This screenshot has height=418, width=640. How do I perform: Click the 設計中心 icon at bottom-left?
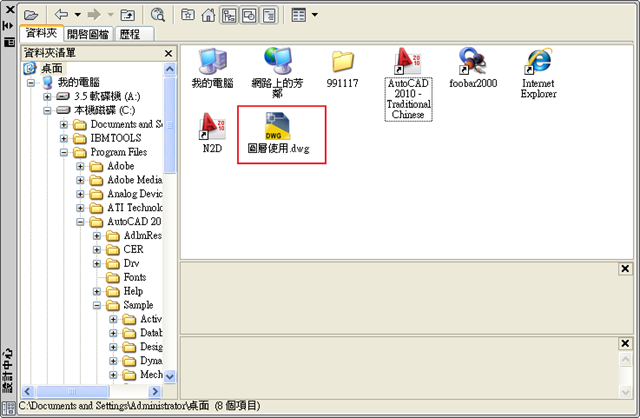8,409
